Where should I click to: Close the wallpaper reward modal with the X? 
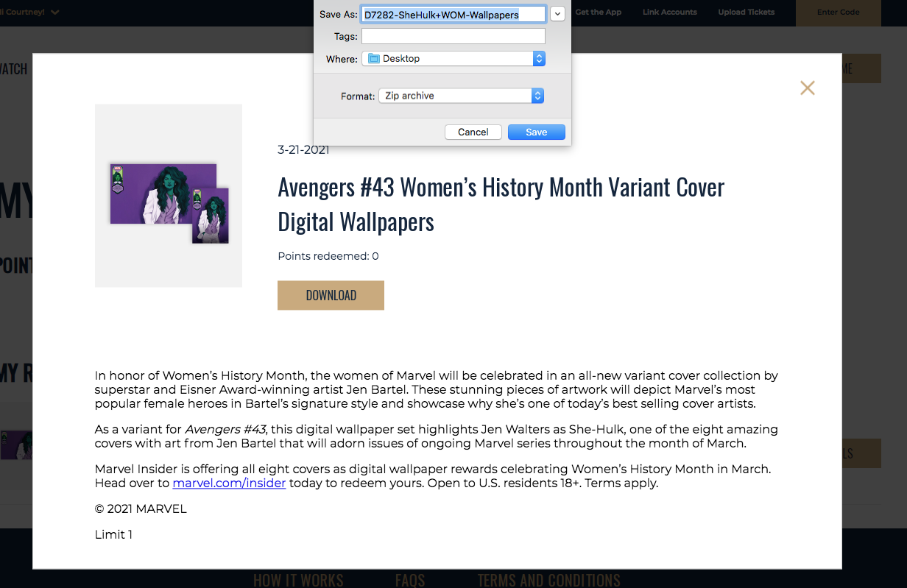click(808, 88)
